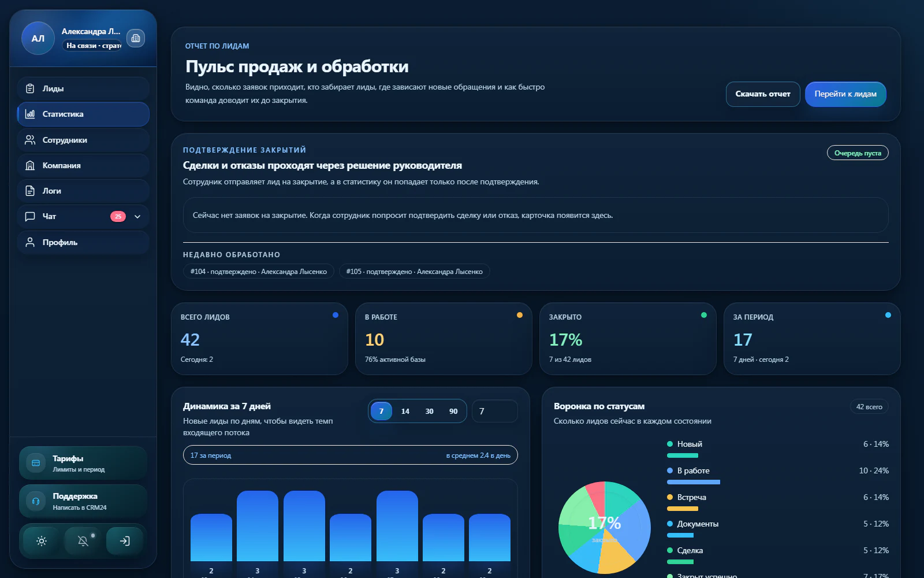Click the Тарифы card icon
Viewport: 924px width, 578px height.
(36, 463)
